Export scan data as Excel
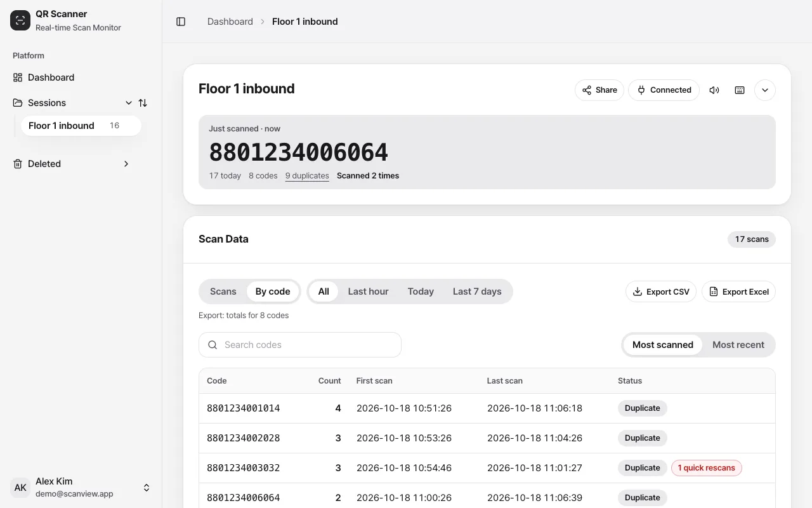 (738, 291)
